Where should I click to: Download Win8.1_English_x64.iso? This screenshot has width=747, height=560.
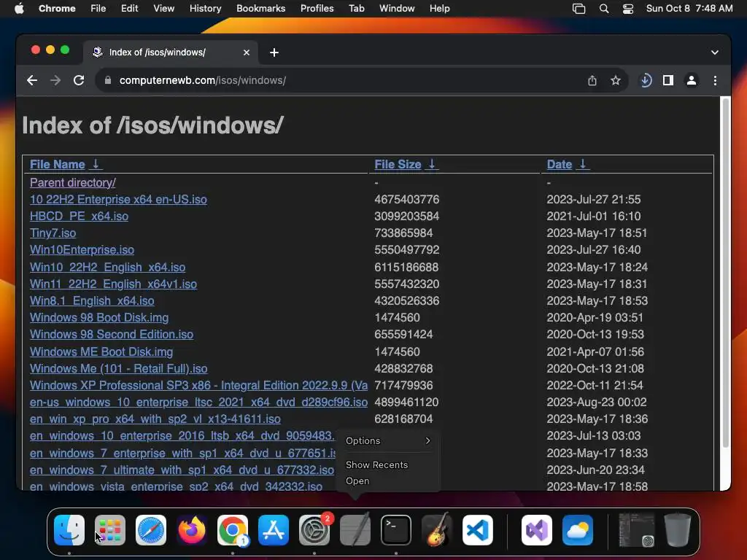coord(92,301)
